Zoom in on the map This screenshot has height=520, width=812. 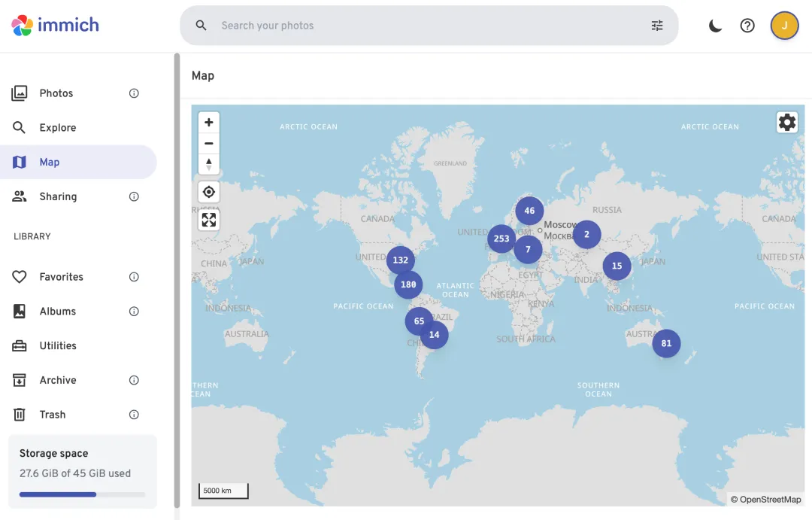coord(209,122)
